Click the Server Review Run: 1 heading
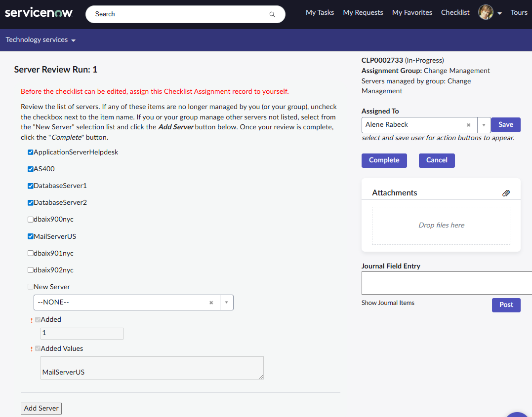 [x=56, y=70]
